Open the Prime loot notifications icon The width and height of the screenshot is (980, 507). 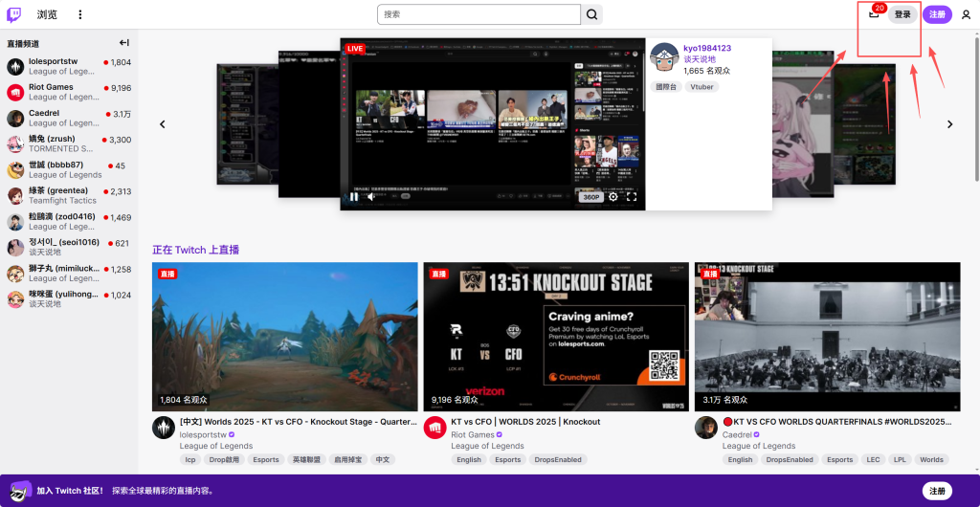[874, 13]
